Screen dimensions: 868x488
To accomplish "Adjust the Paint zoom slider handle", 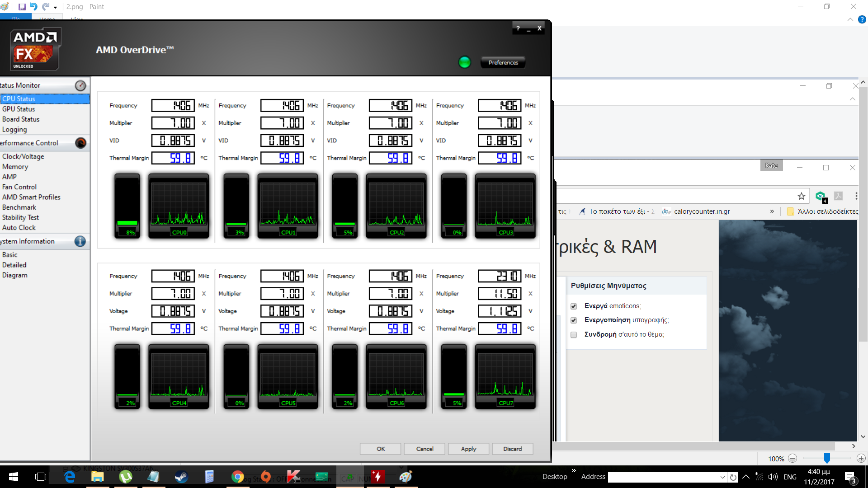I will [x=827, y=459].
